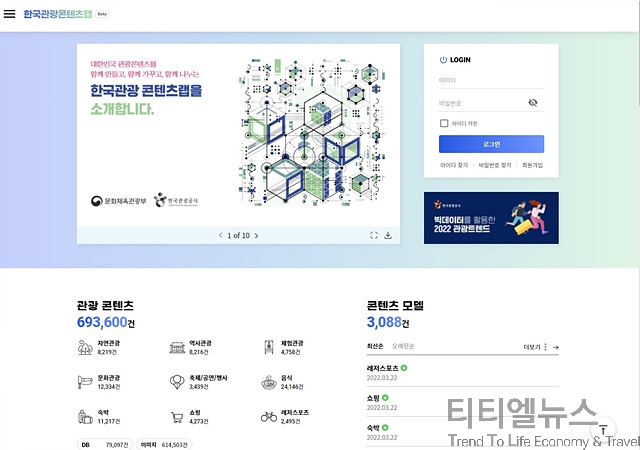This screenshot has height=450, width=640.
Task: Click the 693,600건 content count
Action: 106,322
